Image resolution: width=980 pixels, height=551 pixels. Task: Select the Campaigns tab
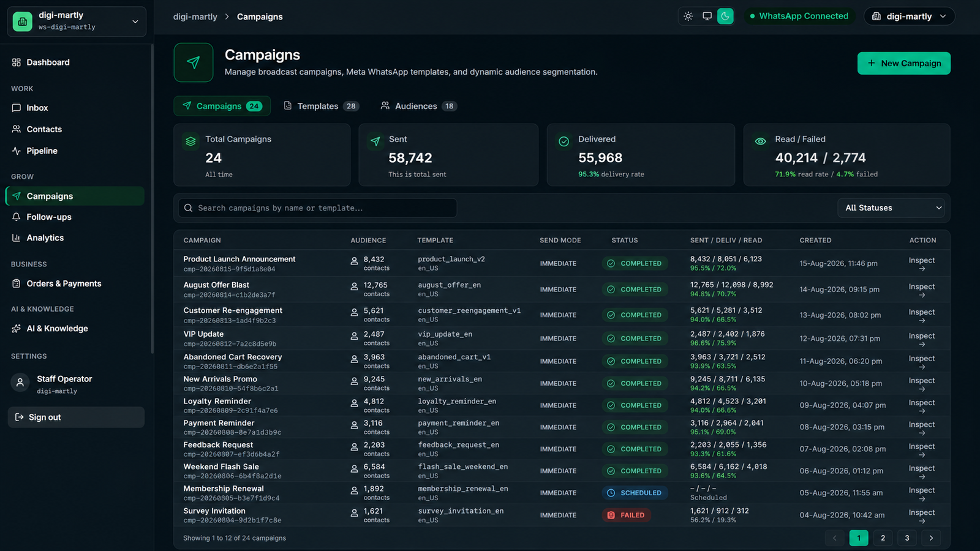coord(222,106)
